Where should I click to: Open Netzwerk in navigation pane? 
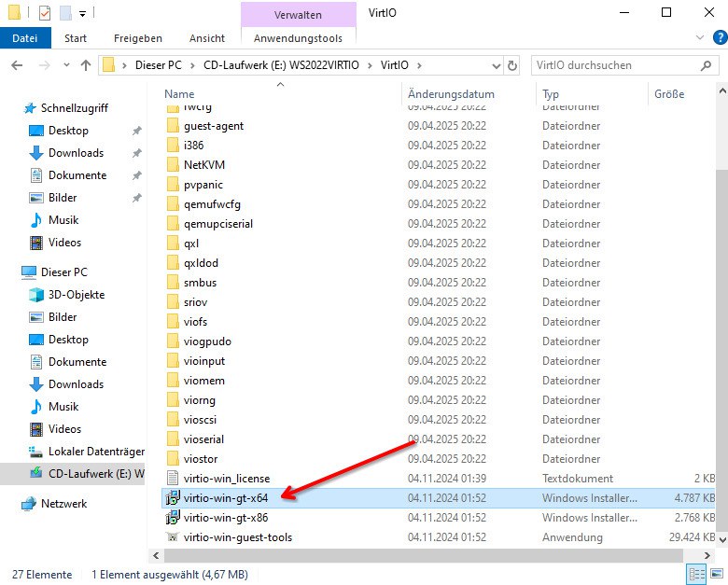63,503
